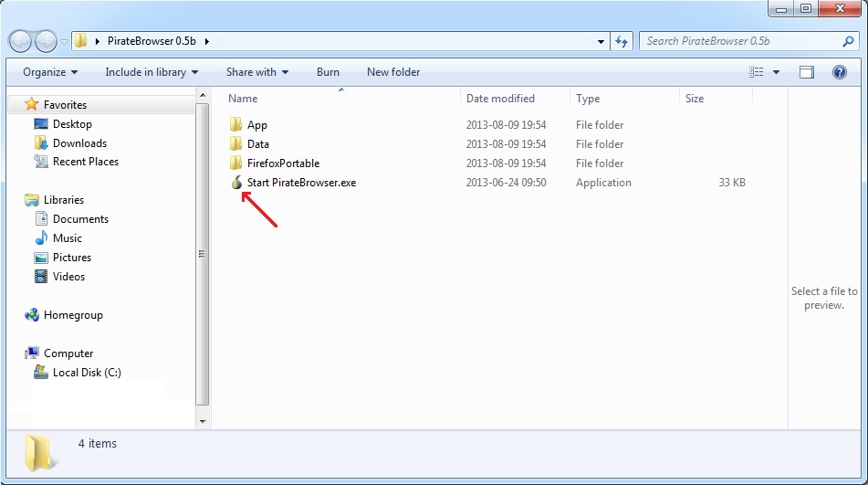This screenshot has height=485, width=868.
Task: Open the Share with menu
Action: coord(256,72)
